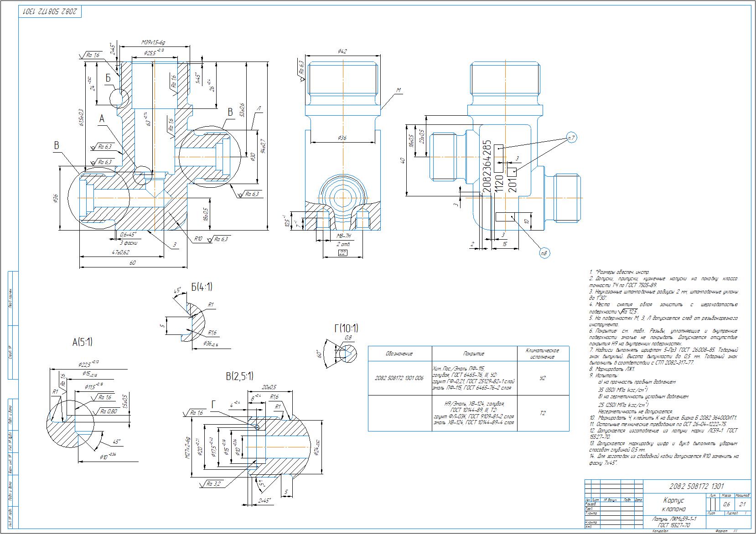Screen dimensions: 756x534
Task: Click the detail view title В(2,5:1)
Action: point(239,376)
